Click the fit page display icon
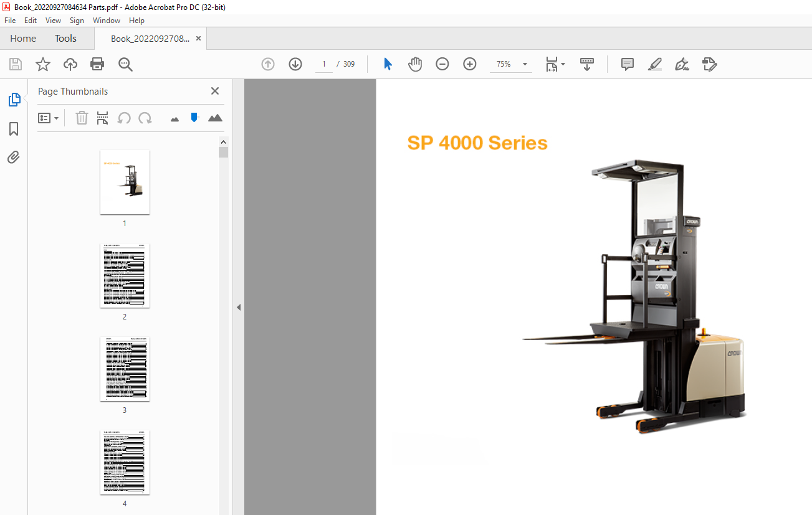Viewport: 812px width, 515px height. tap(552, 64)
